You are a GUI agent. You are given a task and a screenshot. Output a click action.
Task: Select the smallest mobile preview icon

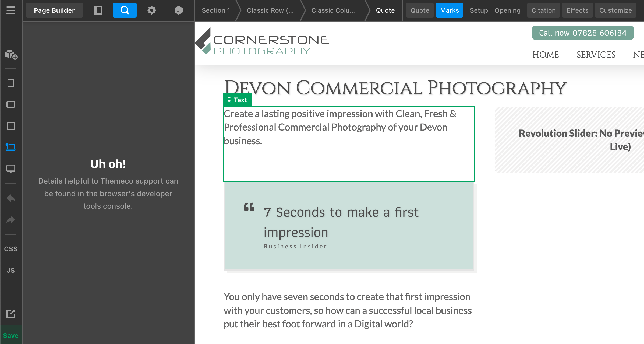(x=11, y=83)
